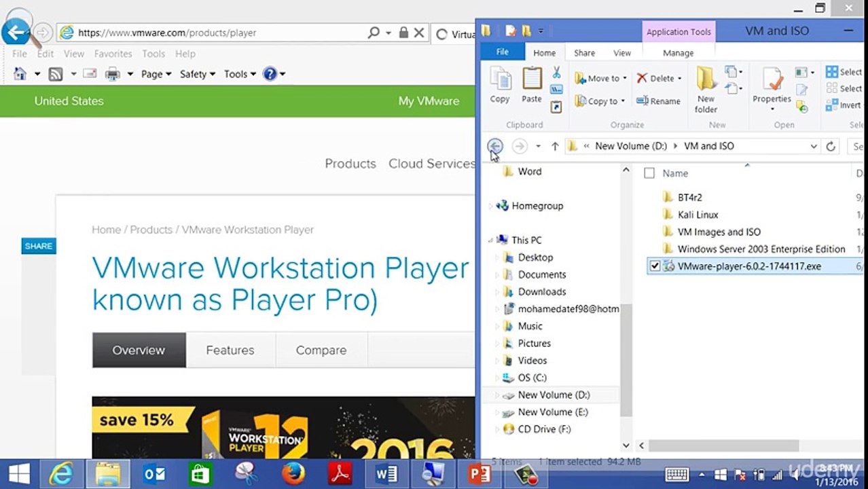Image resolution: width=868 pixels, height=489 pixels.
Task: Open Firefox from the taskbar
Action: [293, 473]
